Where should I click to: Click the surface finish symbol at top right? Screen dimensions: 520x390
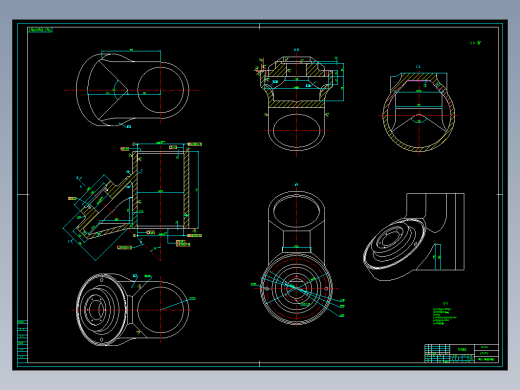(x=476, y=43)
